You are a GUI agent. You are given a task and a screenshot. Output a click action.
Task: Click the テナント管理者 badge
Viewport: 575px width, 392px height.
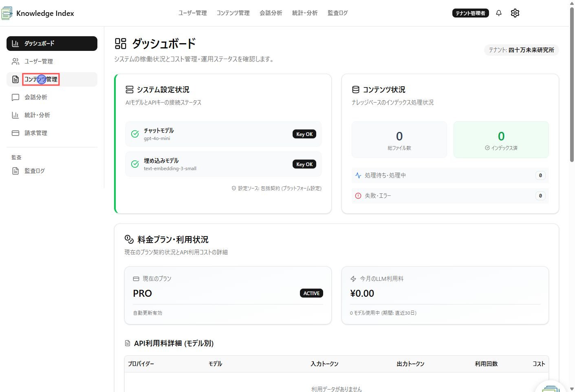pyautogui.click(x=471, y=13)
